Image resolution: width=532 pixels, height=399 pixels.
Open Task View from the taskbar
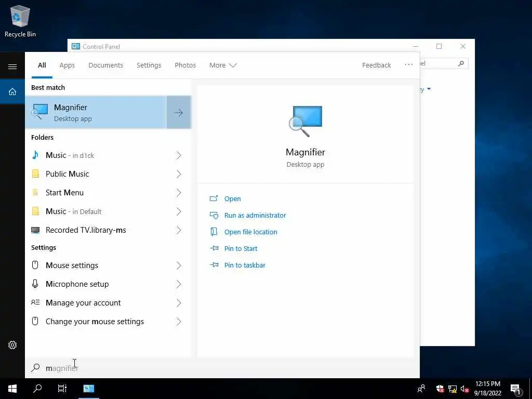pos(62,389)
